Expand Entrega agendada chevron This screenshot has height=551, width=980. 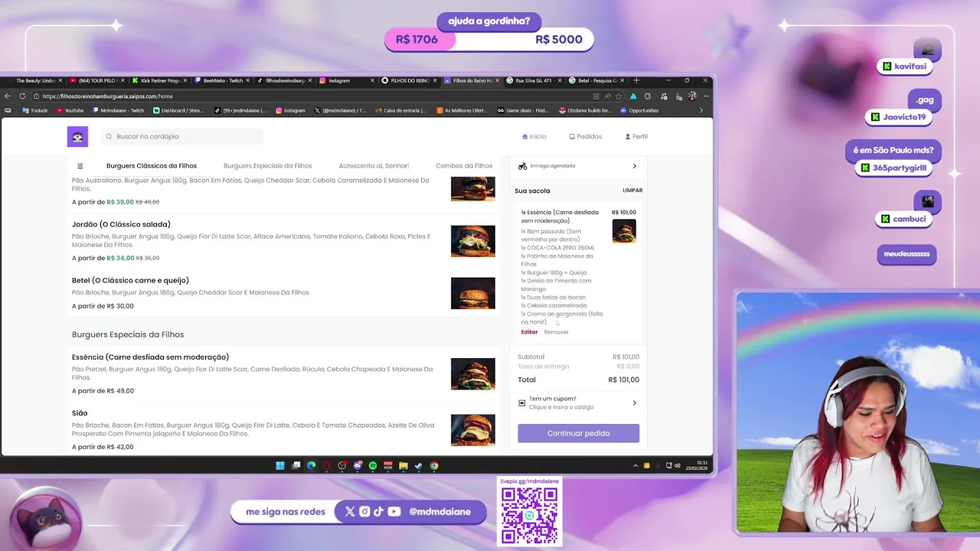634,166
